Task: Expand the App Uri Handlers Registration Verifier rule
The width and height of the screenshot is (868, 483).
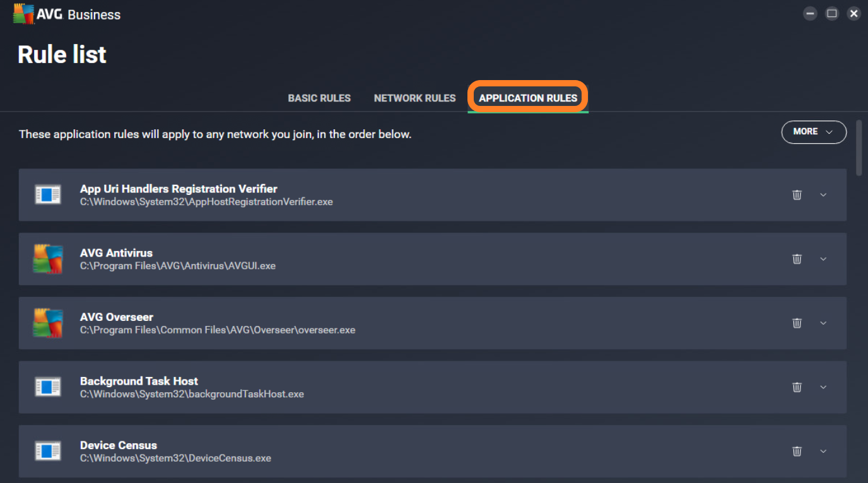Action: (823, 195)
